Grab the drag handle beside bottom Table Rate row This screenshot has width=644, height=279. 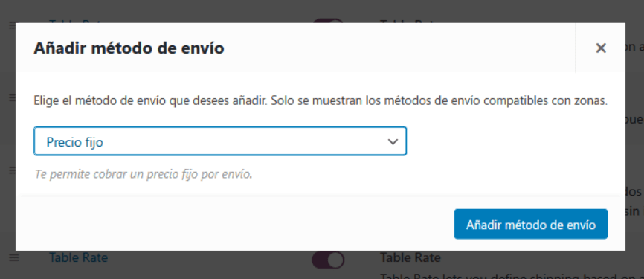14,258
